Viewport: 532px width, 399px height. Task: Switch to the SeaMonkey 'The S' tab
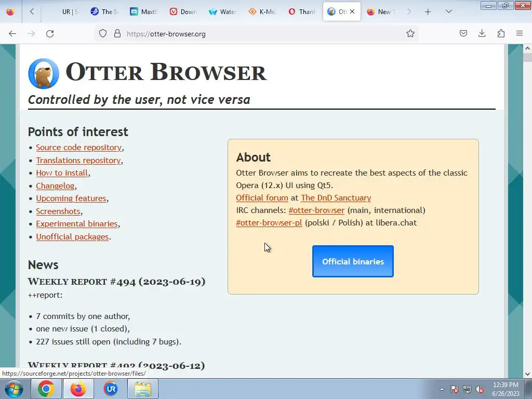pyautogui.click(x=104, y=11)
